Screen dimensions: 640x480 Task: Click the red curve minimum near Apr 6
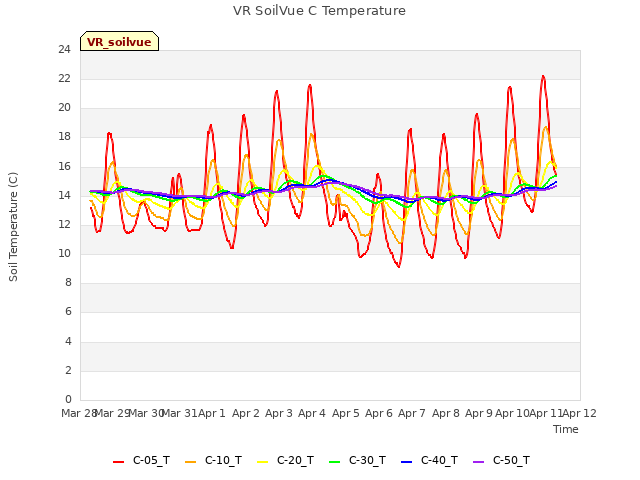(399, 267)
